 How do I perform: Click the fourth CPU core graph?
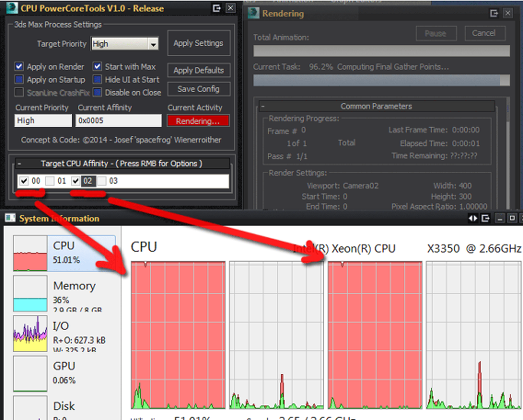[x=474, y=335]
